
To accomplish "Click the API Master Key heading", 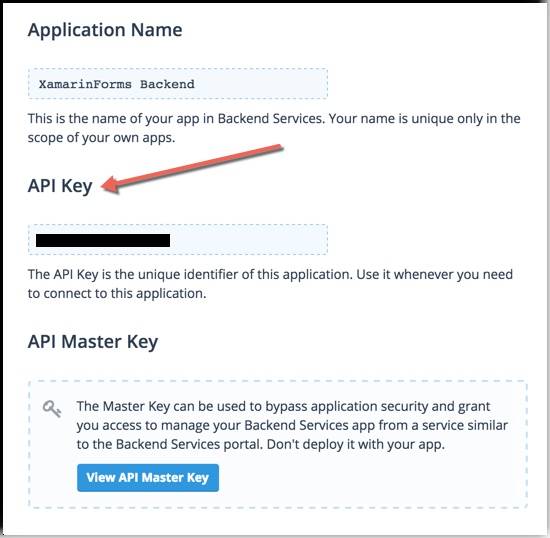I will pos(93,342).
